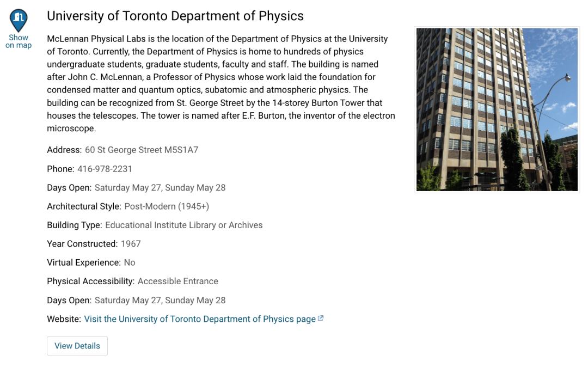
Task: Click the external link icon after Website link
Action: [321, 319]
